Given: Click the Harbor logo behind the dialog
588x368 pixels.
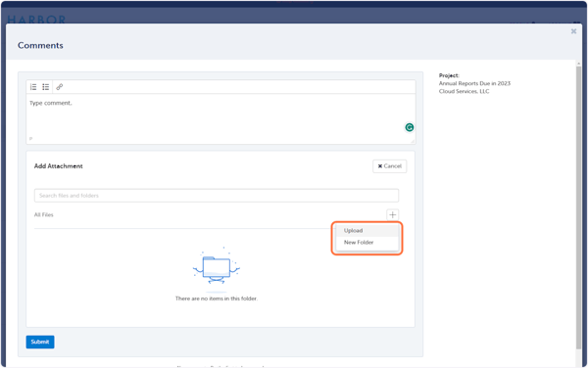Looking at the screenshot, I should pyautogui.click(x=36, y=20).
